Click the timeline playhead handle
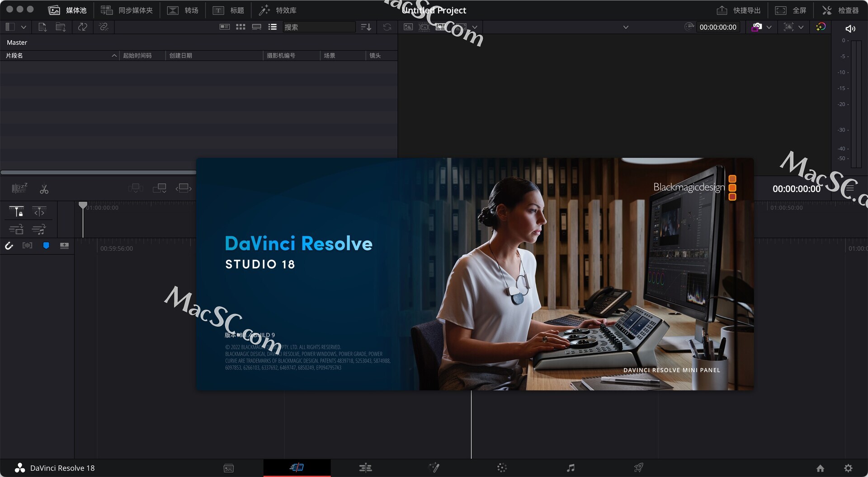The width and height of the screenshot is (868, 477). [x=83, y=206]
